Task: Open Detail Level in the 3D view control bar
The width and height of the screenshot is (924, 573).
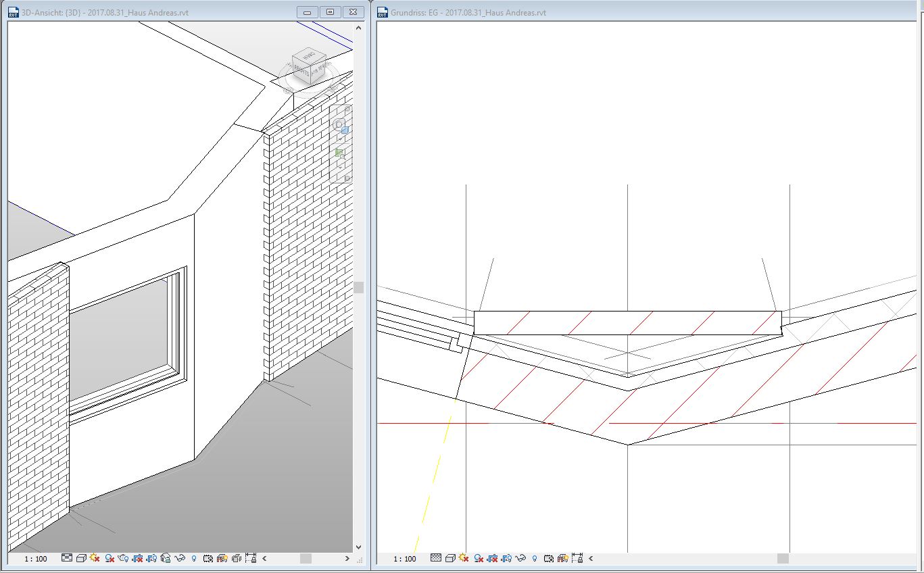Action: tap(67, 558)
